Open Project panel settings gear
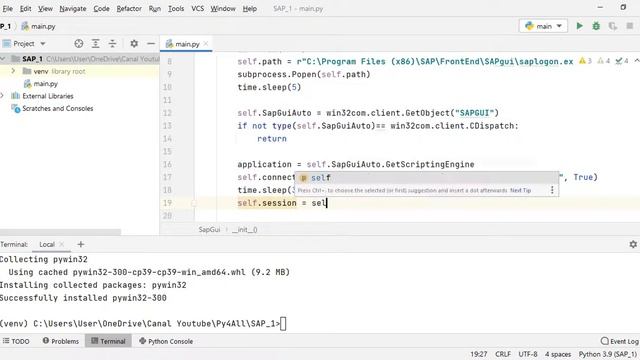This screenshot has width=640, height=360. (134, 44)
